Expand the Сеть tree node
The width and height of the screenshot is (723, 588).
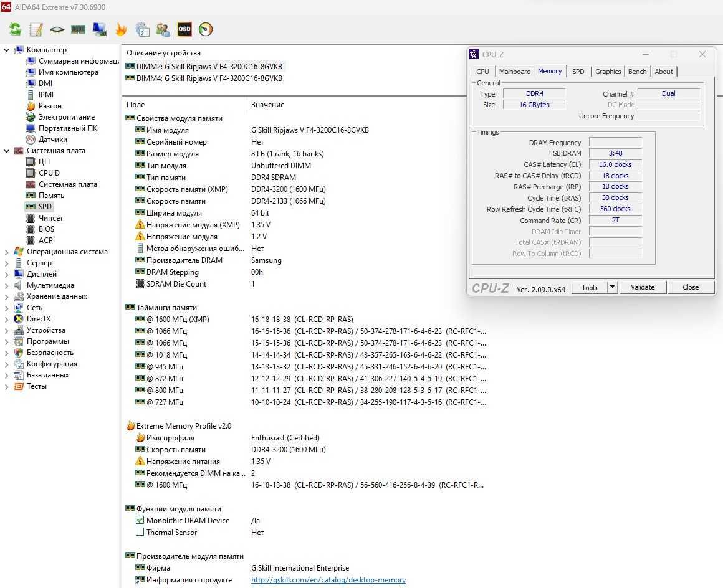coord(6,307)
